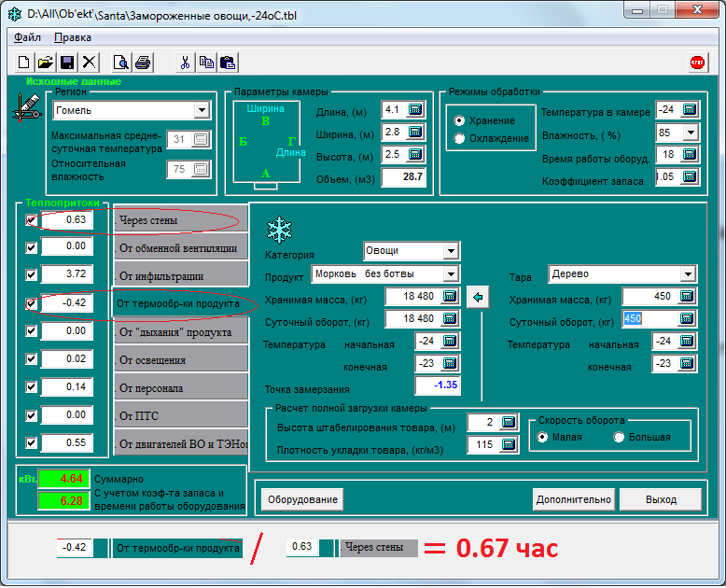This screenshot has width=726, height=588.
Task: Expand the Влажность dropdown showing 85
Action: [x=691, y=133]
